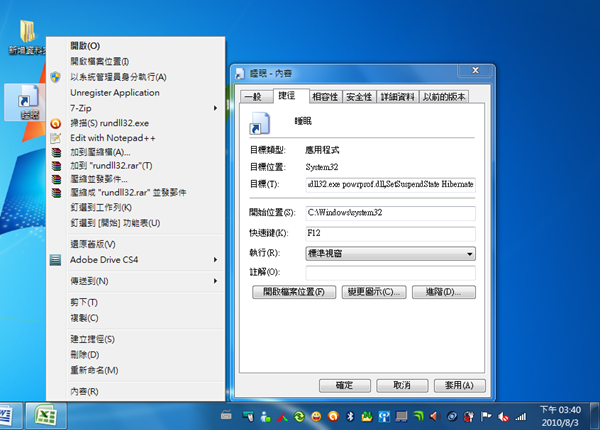Image resolution: width=600 pixels, height=430 pixels.
Task: Click the keyboard icon in the system tray
Action: tap(226, 415)
